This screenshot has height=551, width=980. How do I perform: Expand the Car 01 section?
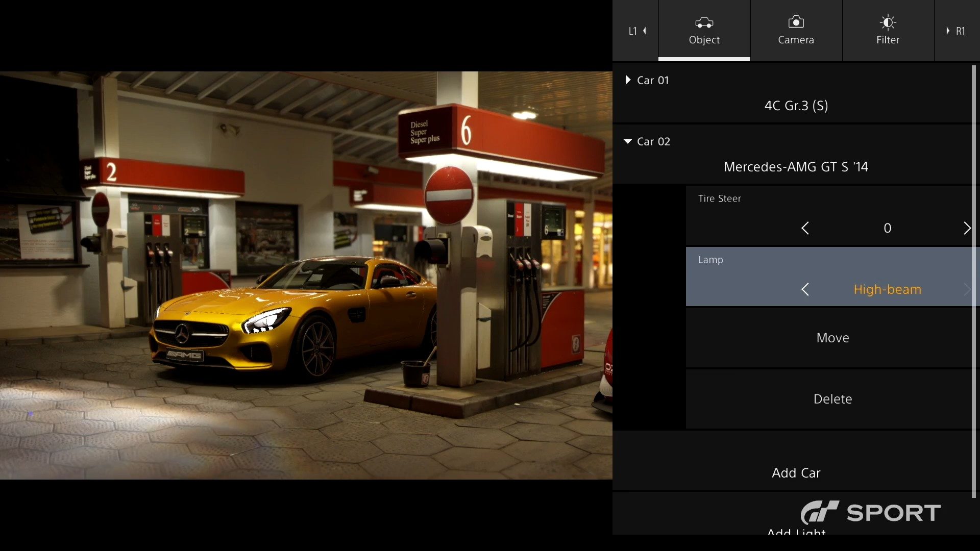coord(628,80)
